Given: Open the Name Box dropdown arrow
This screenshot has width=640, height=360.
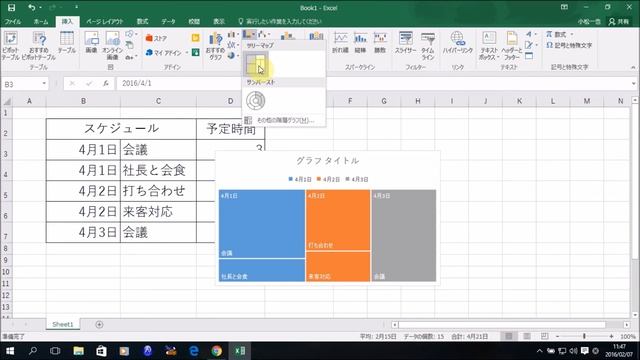Looking at the screenshot, I should pyautogui.click(x=44, y=84).
